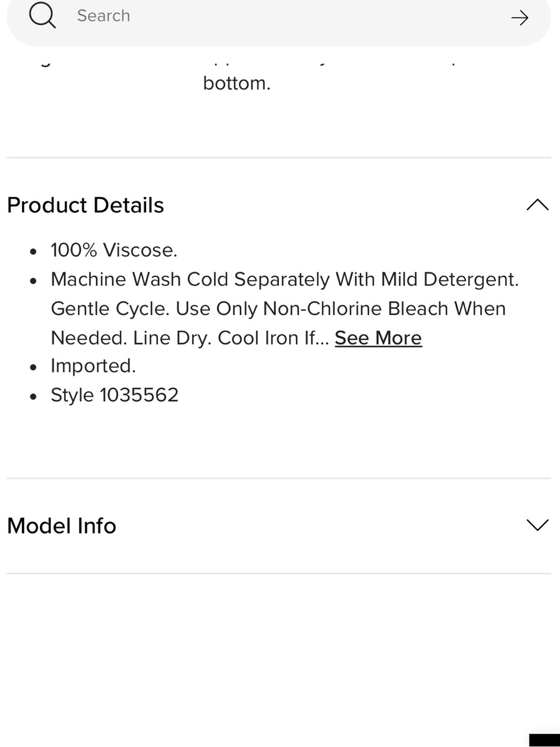
Task: Click the Imported list item
Action: (x=93, y=366)
